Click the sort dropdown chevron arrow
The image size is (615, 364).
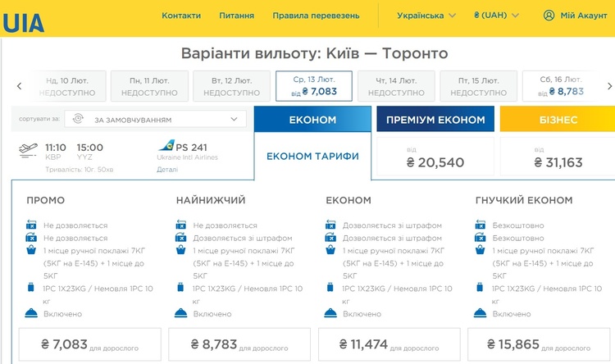coord(235,119)
